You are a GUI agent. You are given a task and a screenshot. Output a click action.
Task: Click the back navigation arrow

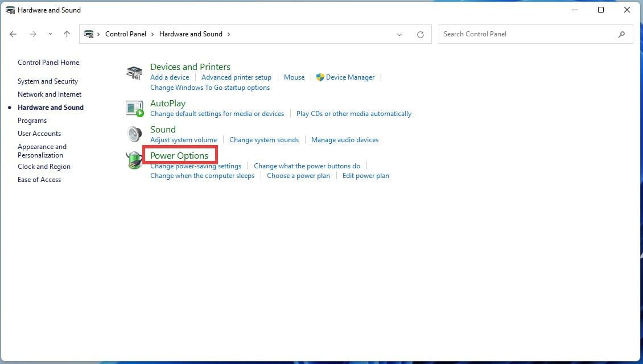click(13, 34)
